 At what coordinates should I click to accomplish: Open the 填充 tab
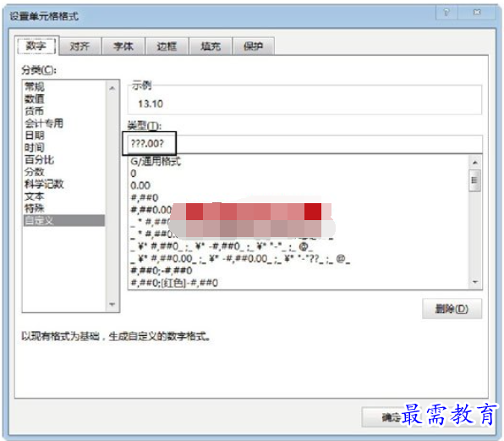211,47
